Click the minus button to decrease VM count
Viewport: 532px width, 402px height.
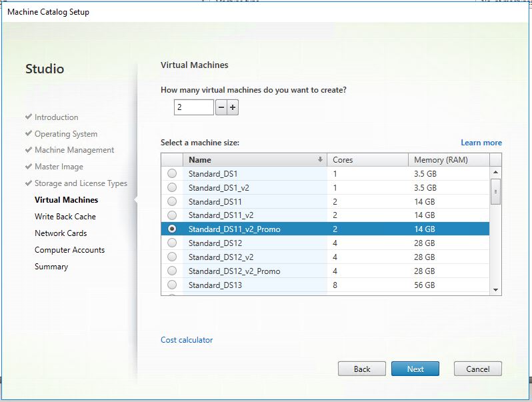click(221, 107)
